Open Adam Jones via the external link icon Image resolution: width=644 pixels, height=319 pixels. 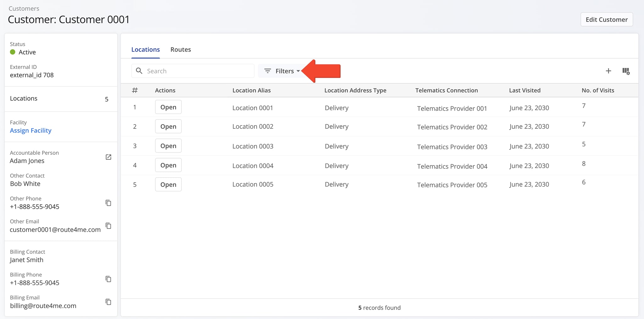108,157
